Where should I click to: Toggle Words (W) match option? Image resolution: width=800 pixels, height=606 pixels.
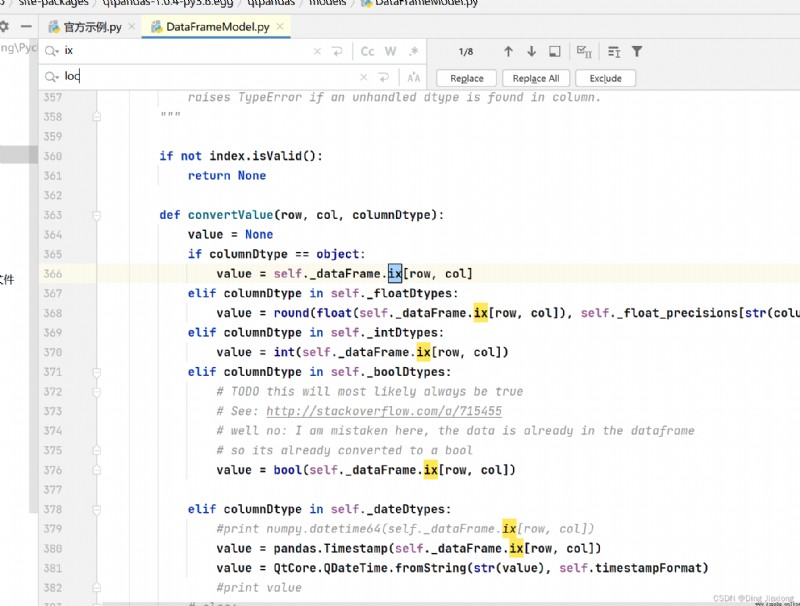(x=390, y=52)
